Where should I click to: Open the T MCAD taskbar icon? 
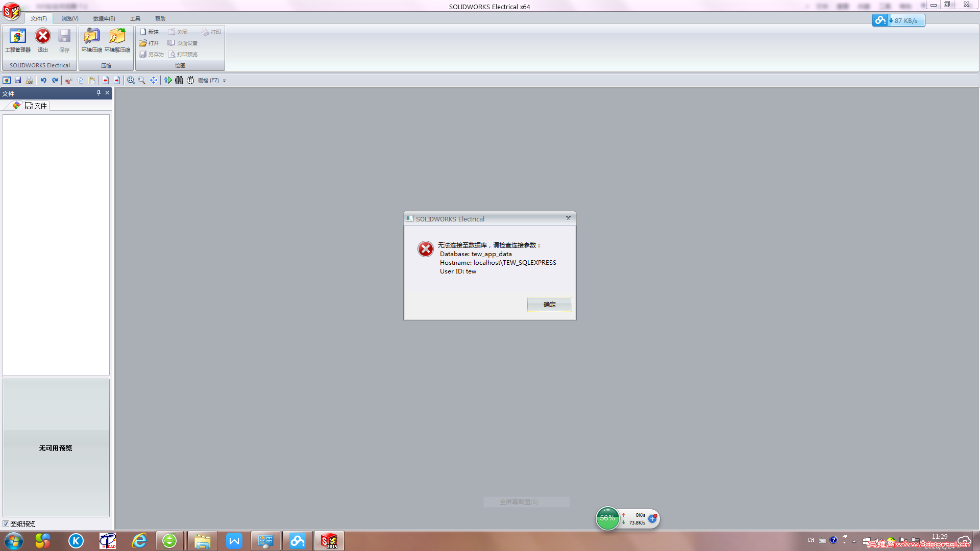108,541
